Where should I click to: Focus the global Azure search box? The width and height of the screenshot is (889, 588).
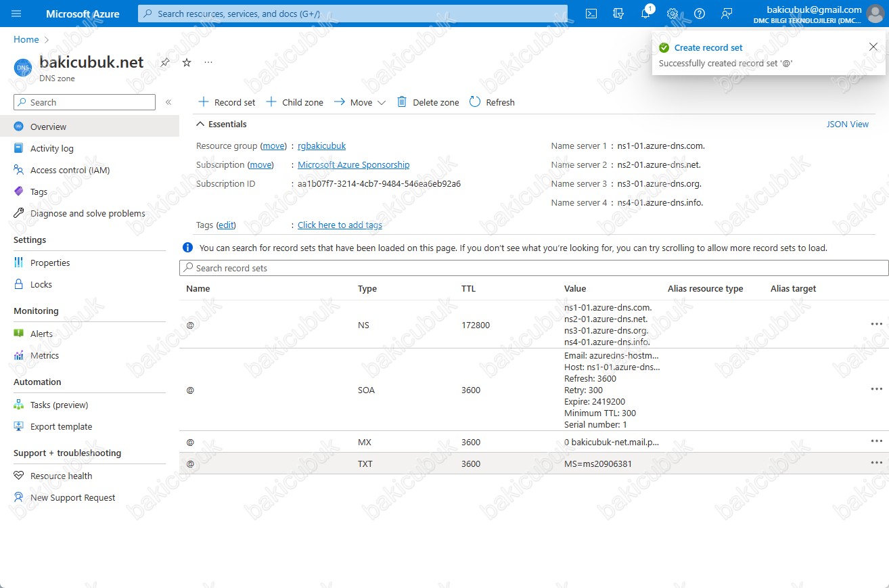coord(352,14)
